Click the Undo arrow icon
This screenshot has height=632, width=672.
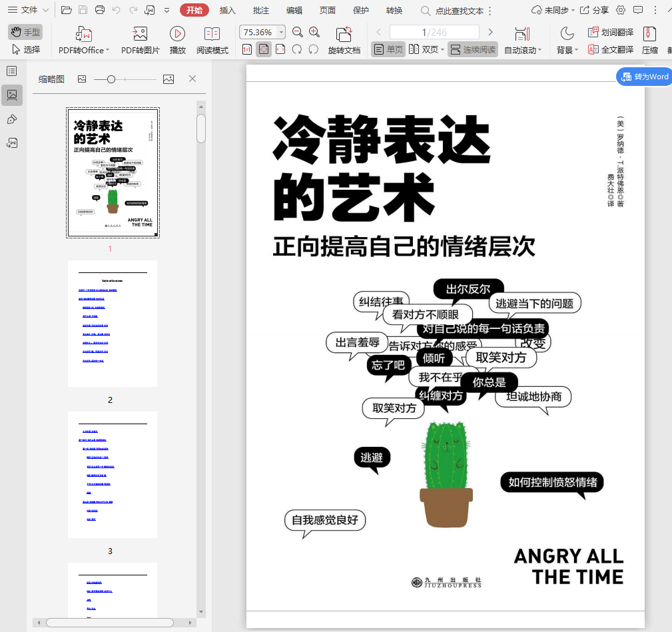(116, 10)
